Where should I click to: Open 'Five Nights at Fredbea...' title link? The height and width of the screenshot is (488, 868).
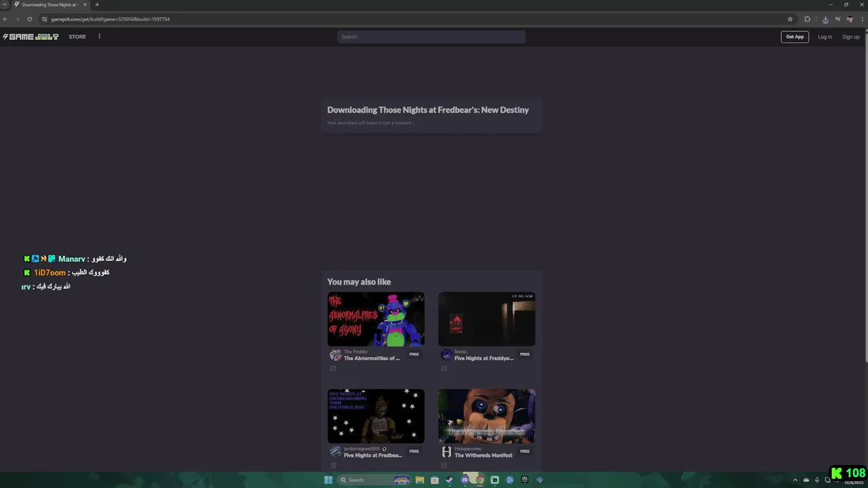tap(372, 455)
